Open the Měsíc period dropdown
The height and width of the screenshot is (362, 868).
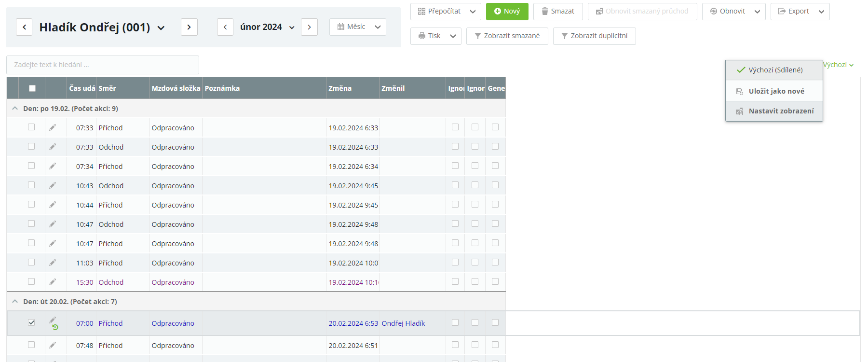point(357,27)
